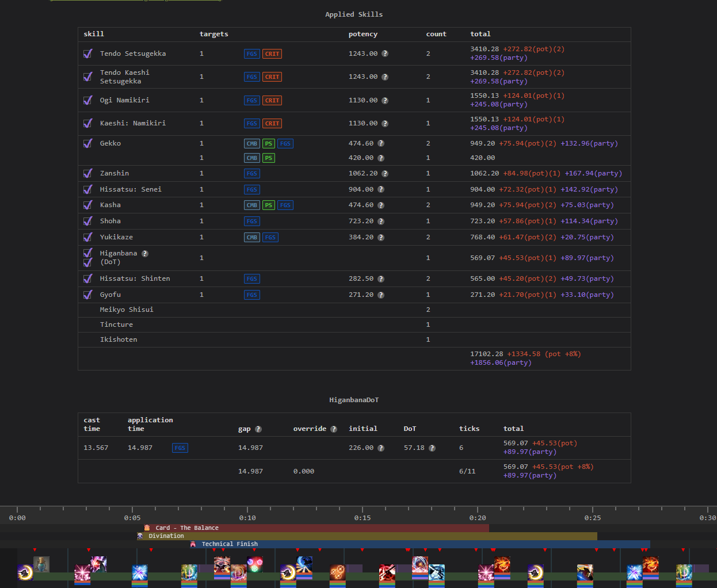Click help icon next to Zanshin potency

click(385, 174)
